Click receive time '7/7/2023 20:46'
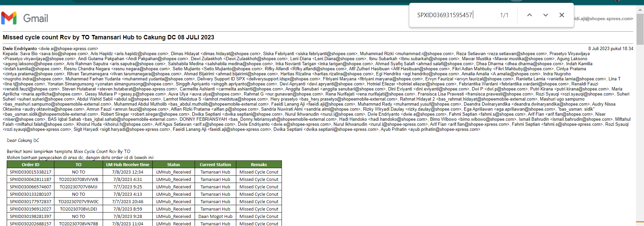The width and height of the screenshot is (644, 226). (128, 202)
